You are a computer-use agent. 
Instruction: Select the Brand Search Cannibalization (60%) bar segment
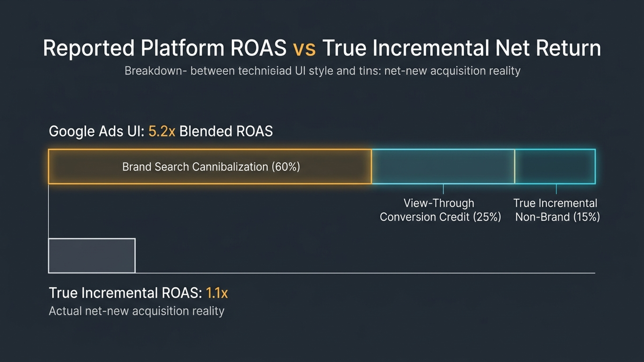coord(210,167)
